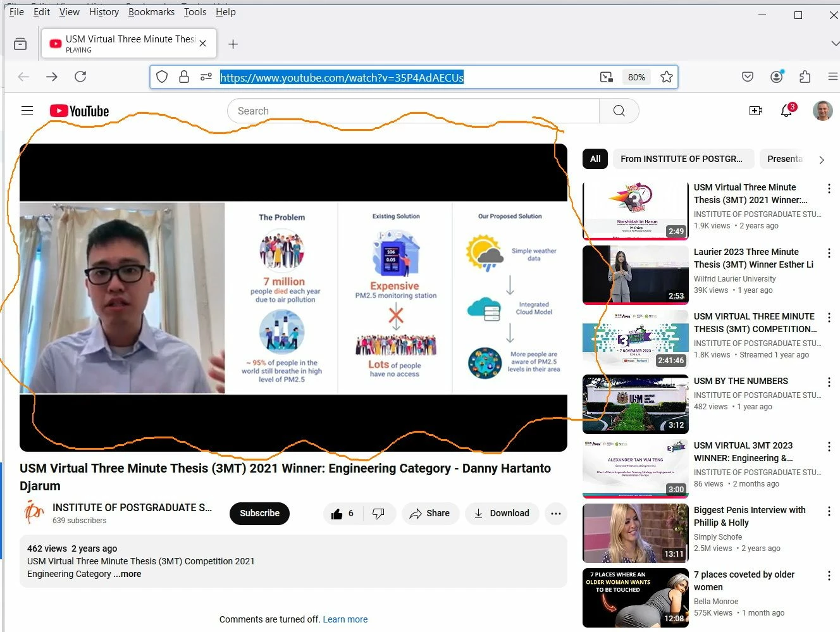Open options for USM BY THE NUMBERS
Image resolution: width=840 pixels, height=632 pixels.
pos(829,382)
